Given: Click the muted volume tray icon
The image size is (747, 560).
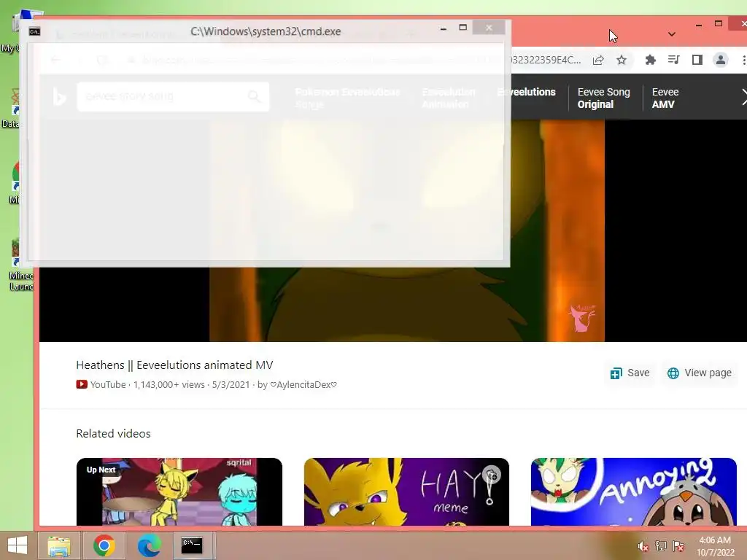Looking at the screenshot, I should tap(643, 546).
